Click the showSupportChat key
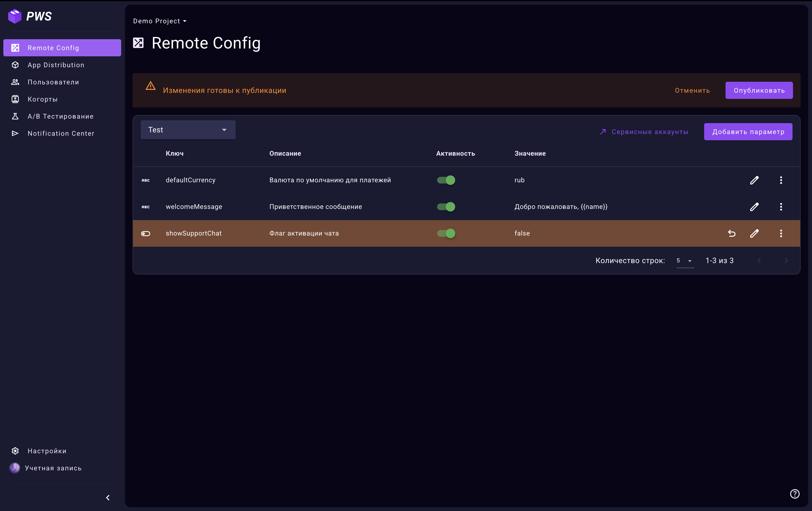Viewport: 812px width, 511px height. [x=194, y=233]
